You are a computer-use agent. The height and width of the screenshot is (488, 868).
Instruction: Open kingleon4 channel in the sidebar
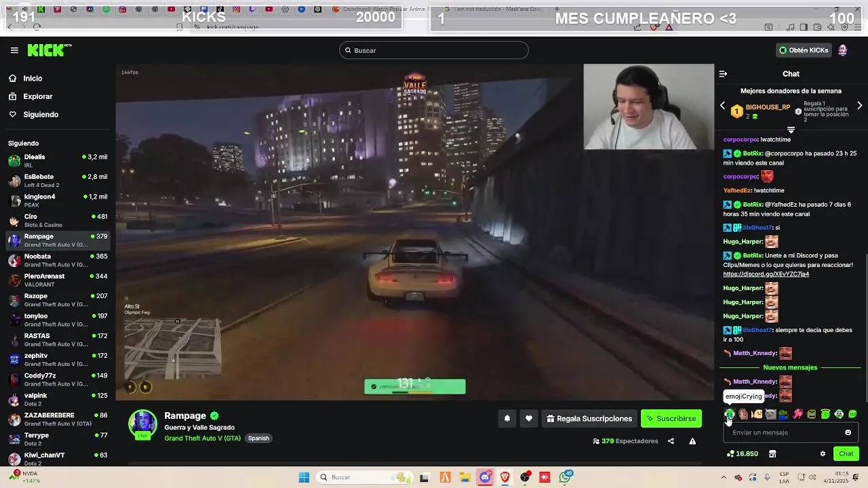click(x=58, y=201)
